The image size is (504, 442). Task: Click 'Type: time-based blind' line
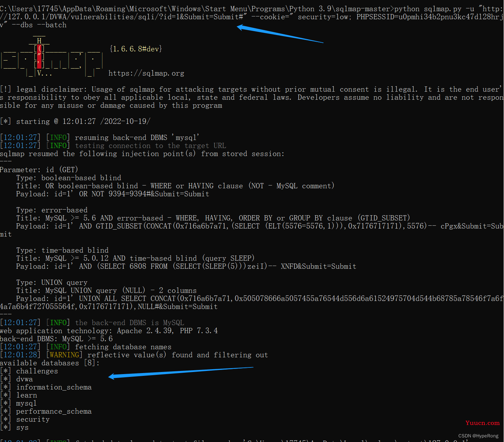[62, 250]
